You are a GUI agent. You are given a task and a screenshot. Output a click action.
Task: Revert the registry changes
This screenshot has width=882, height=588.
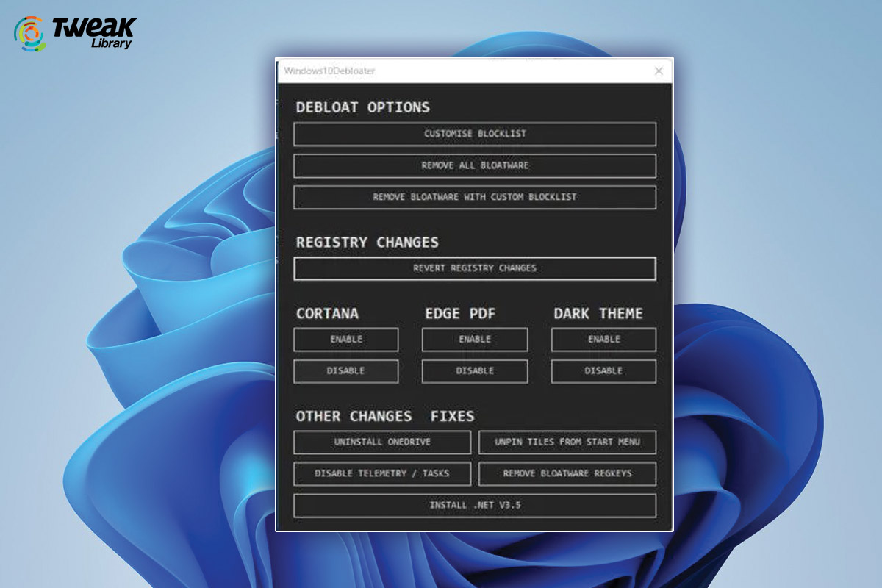(x=475, y=268)
